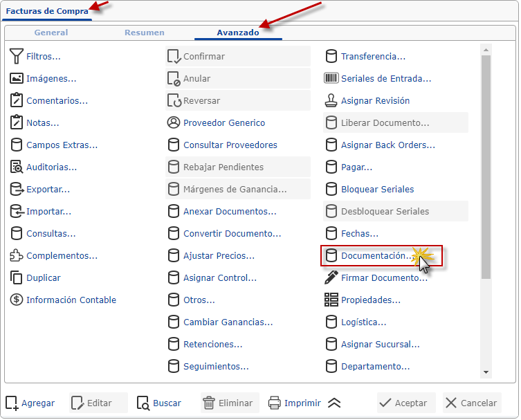Click the Buscar search-document icon

click(x=143, y=403)
